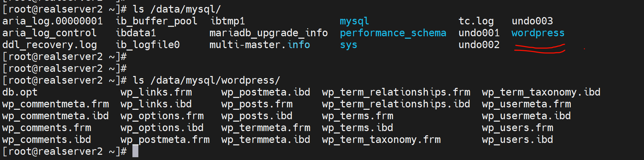The width and height of the screenshot is (644, 160).
Task: Click the multi-master.info file entry
Action: tap(260, 45)
